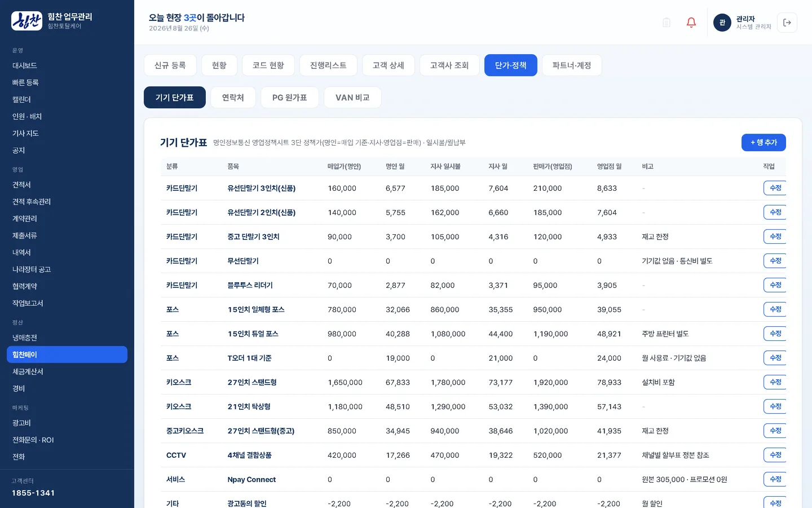This screenshot has width=812, height=508.
Task: Open 견적서 in sidebar
Action: (x=67, y=185)
